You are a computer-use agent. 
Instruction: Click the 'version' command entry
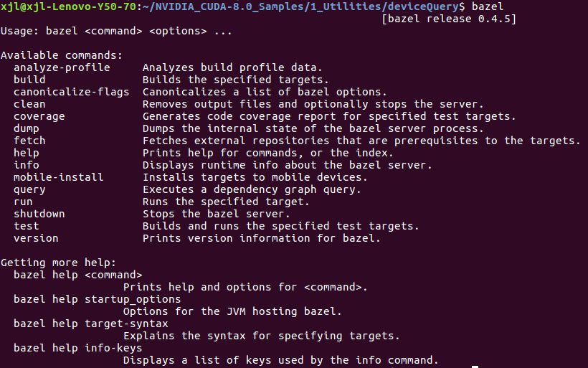[36, 238]
